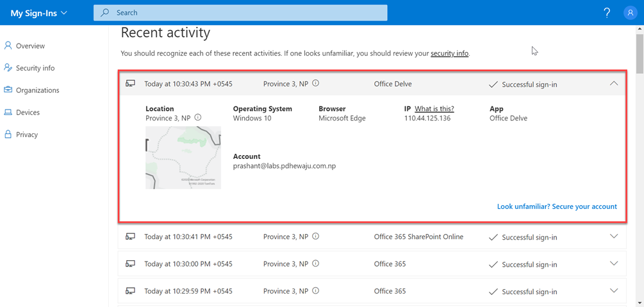Click the Search input field

pos(240,13)
